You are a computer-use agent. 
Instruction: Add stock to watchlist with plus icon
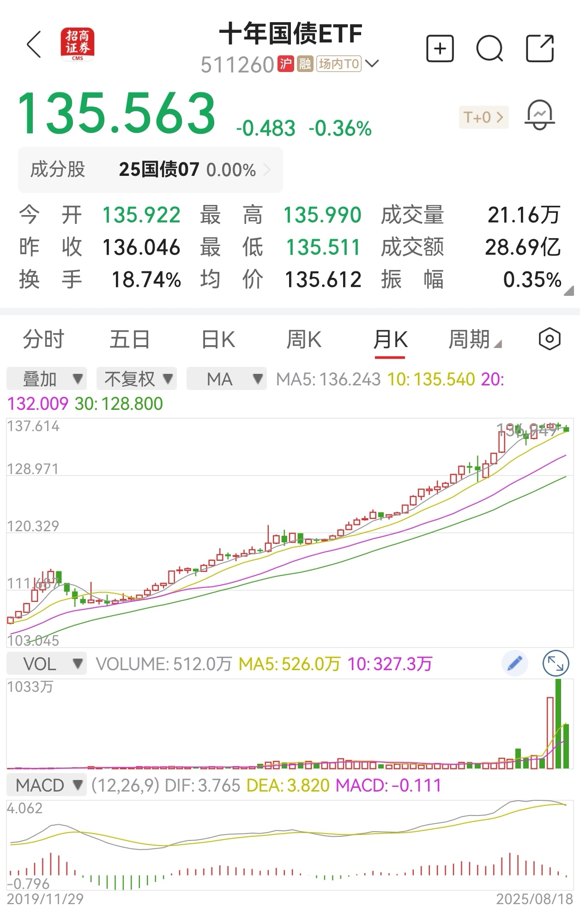440,48
